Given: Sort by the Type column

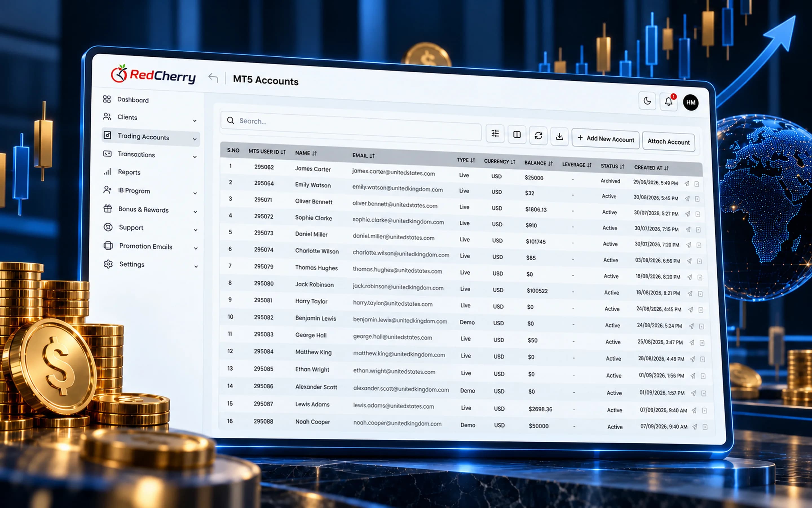Looking at the screenshot, I should [466, 160].
